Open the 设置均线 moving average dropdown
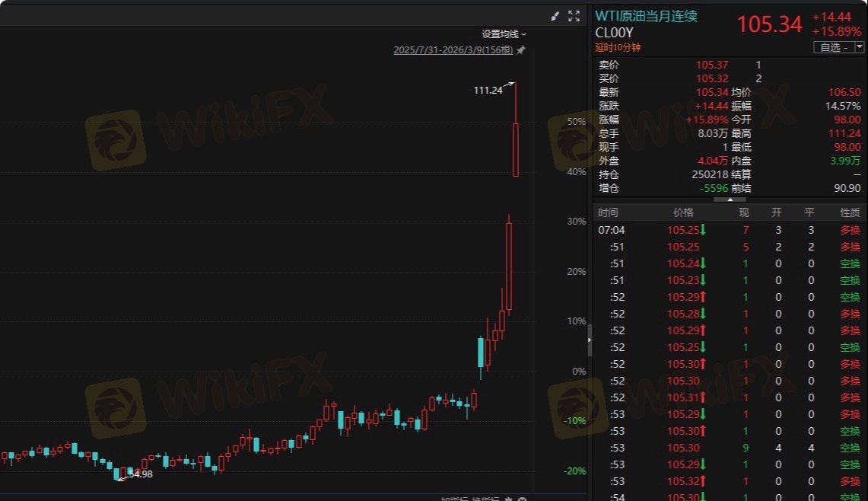 coord(504,34)
